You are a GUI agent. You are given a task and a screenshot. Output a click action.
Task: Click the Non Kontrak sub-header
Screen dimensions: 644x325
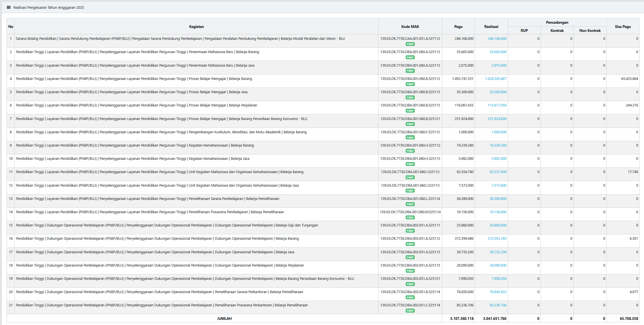[x=590, y=30]
